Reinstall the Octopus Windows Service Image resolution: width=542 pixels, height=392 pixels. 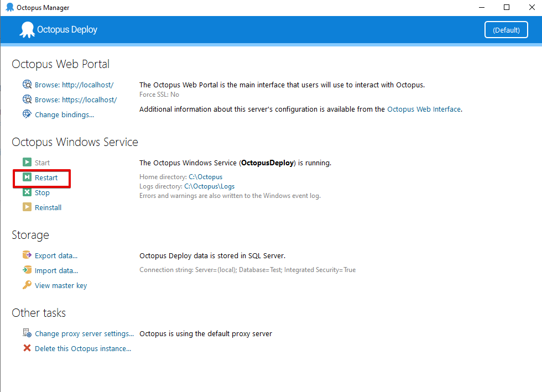tap(48, 207)
